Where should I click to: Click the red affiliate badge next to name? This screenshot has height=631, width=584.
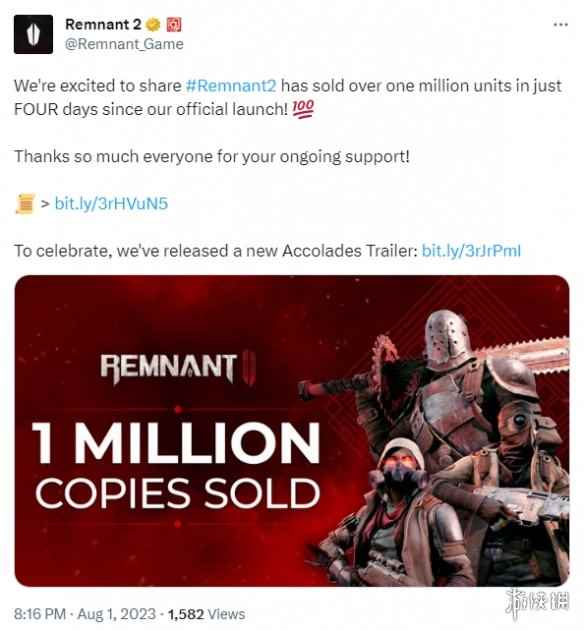[x=174, y=25]
